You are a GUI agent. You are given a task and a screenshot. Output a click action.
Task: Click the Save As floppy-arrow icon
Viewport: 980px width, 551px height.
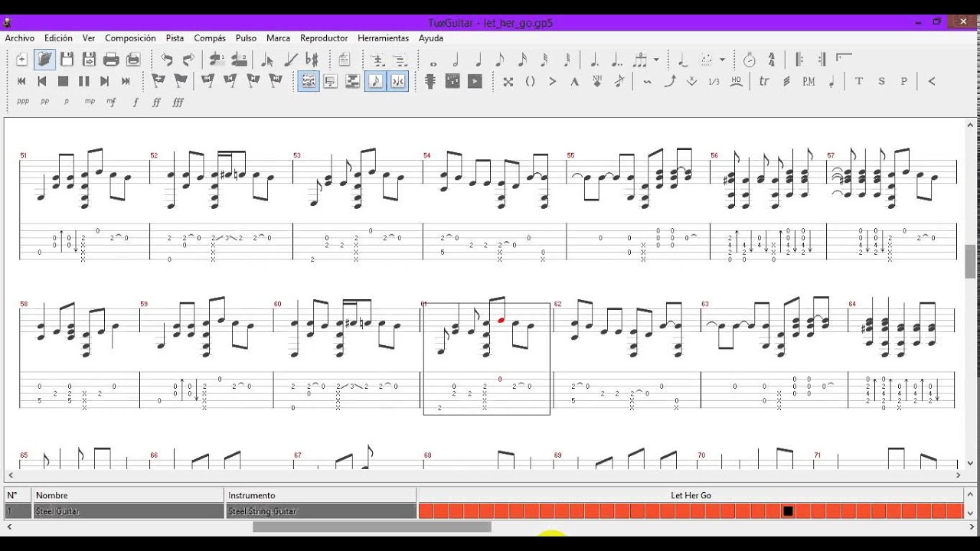[89, 59]
